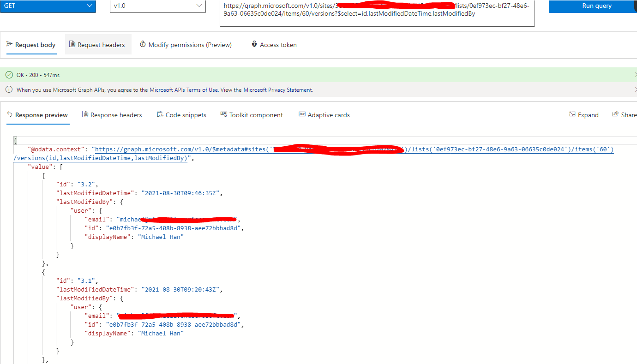Screen dimensions: 637x364
Task: Click the Adaptive cards icon
Action: coord(302,114)
